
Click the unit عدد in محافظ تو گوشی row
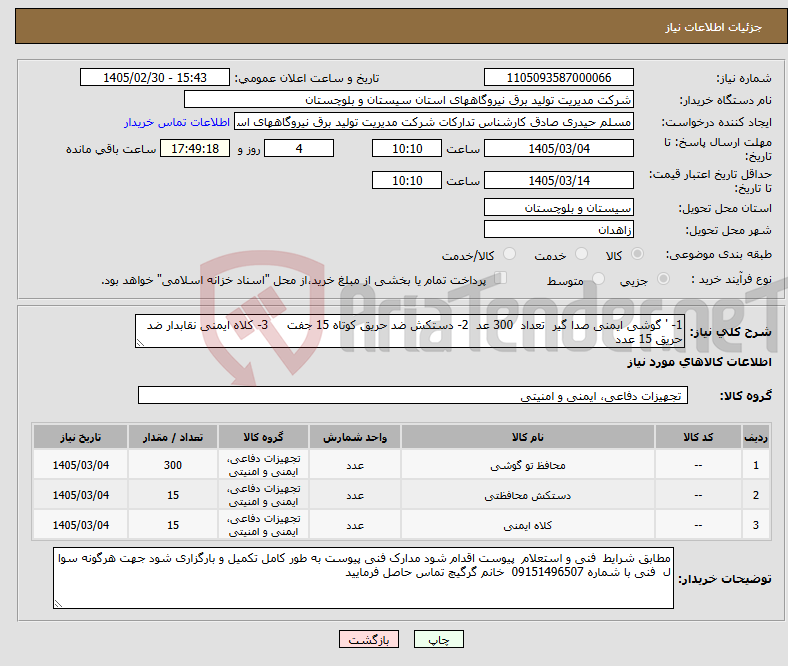click(355, 466)
